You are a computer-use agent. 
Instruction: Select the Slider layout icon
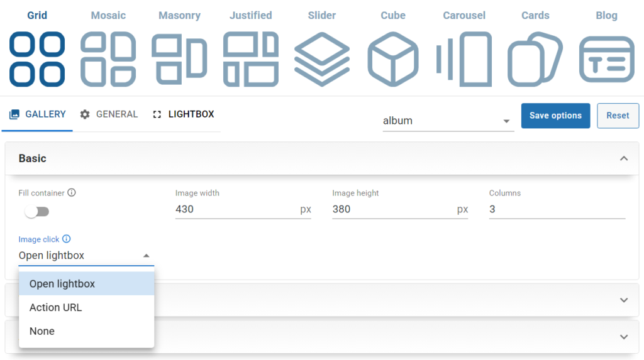322,59
